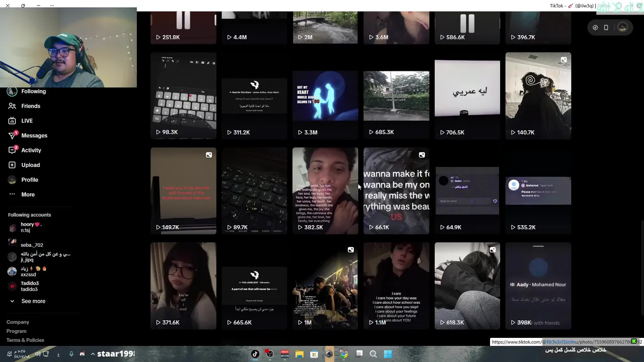Open the girl with glasses video 371.6K
The width and height of the screenshot is (644, 362).
[183, 286]
